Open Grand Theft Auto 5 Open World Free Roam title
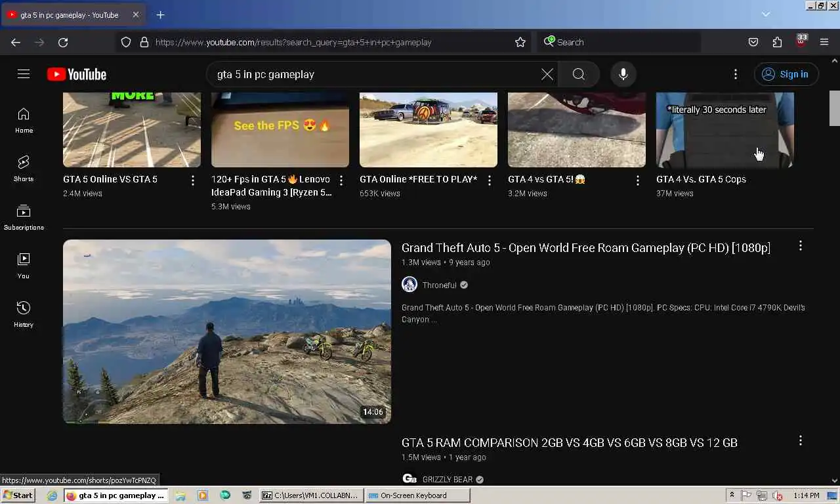 coord(586,248)
